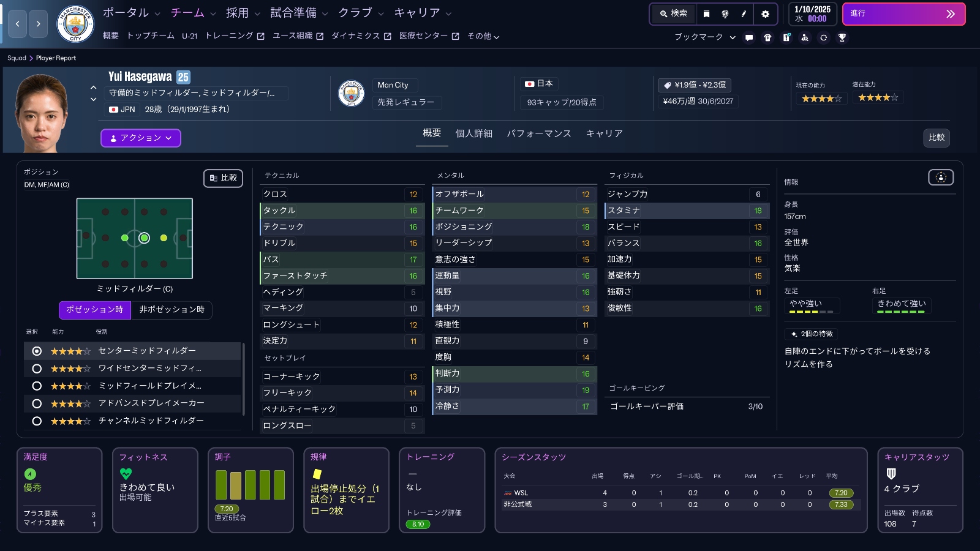Click the squad shirt icon
The image size is (980, 551).
[768, 37]
